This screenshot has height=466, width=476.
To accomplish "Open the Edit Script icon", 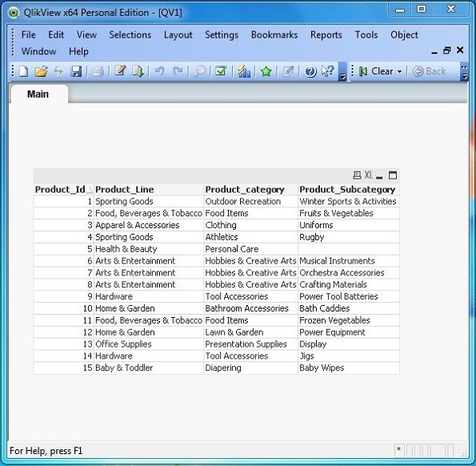I will pos(120,70).
